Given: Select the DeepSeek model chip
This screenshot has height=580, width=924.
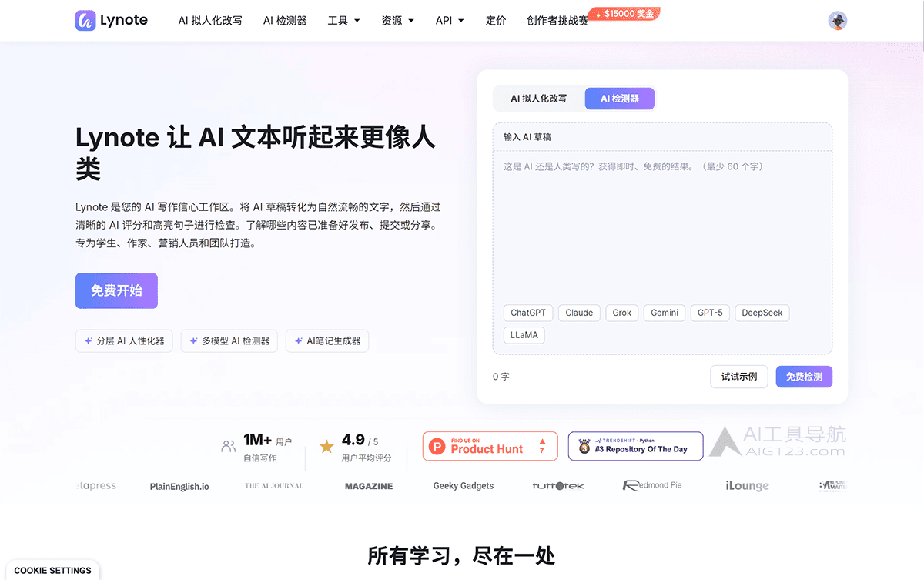Looking at the screenshot, I should coord(762,313).
